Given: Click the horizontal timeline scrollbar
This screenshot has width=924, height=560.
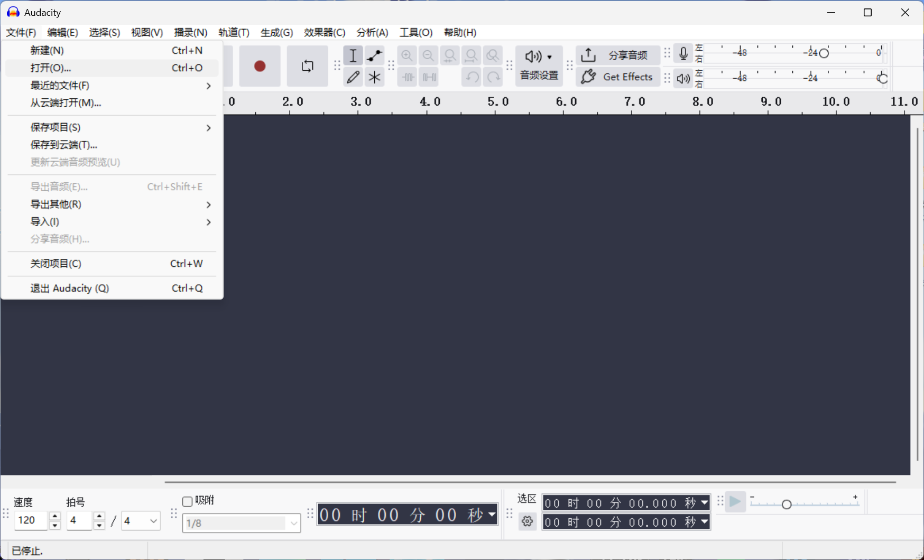Looking at the screenshot, I should point(530,482).
